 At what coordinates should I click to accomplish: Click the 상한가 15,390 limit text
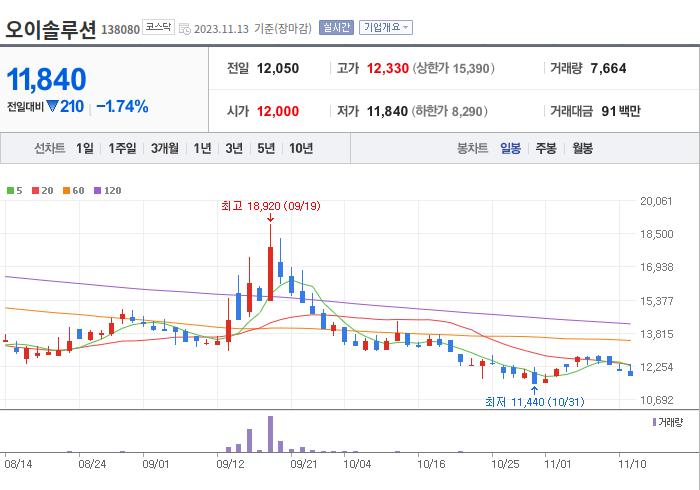click(453, 68)
